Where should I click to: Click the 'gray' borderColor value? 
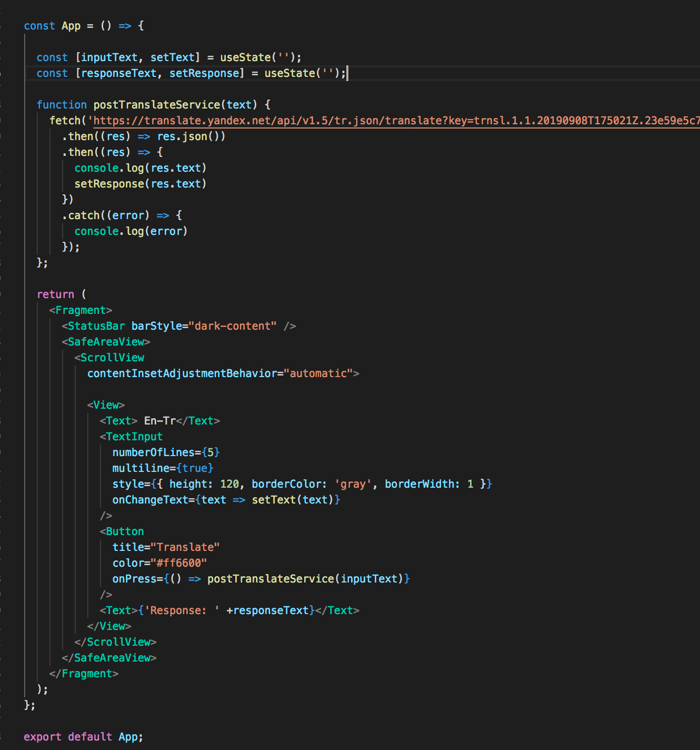[353, 484]
